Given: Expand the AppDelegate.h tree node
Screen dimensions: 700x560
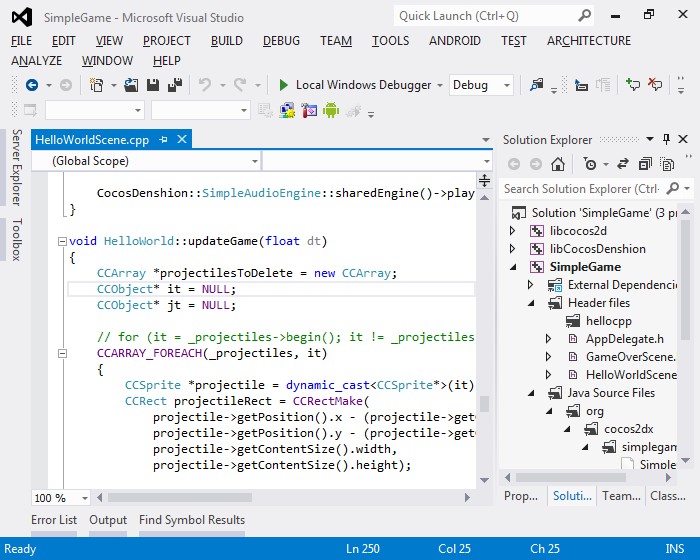Looking at the screenshot, I should (548, 339).
